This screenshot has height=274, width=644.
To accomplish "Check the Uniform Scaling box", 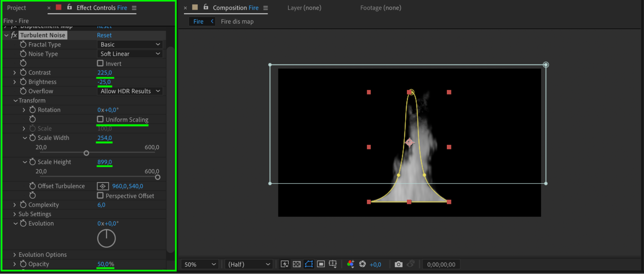I will pos(101,119).
